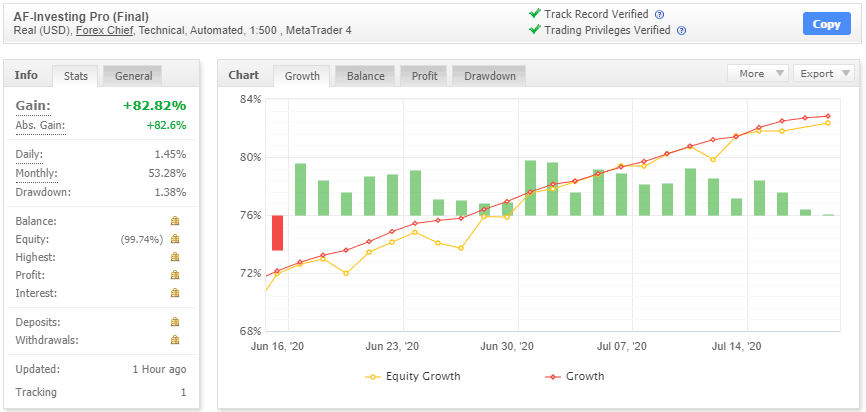Click the lock icon next to Highest
This screenshot has width=866, height=412.
point(175,257)
